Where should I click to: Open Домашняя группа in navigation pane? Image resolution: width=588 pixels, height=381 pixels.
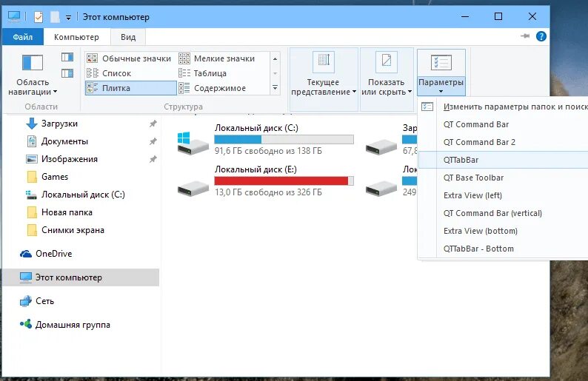pos(73,325)
